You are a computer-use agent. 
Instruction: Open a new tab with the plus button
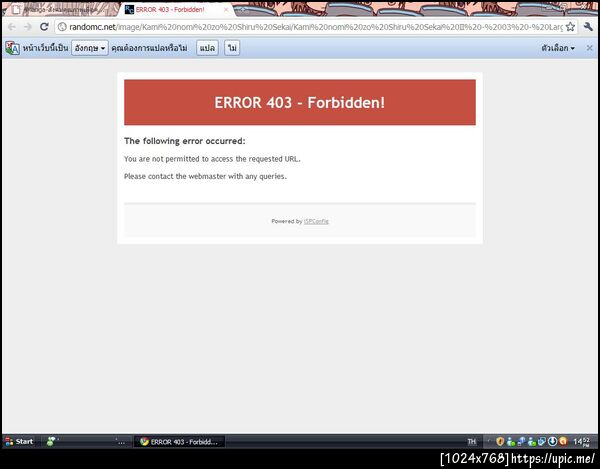243,10
